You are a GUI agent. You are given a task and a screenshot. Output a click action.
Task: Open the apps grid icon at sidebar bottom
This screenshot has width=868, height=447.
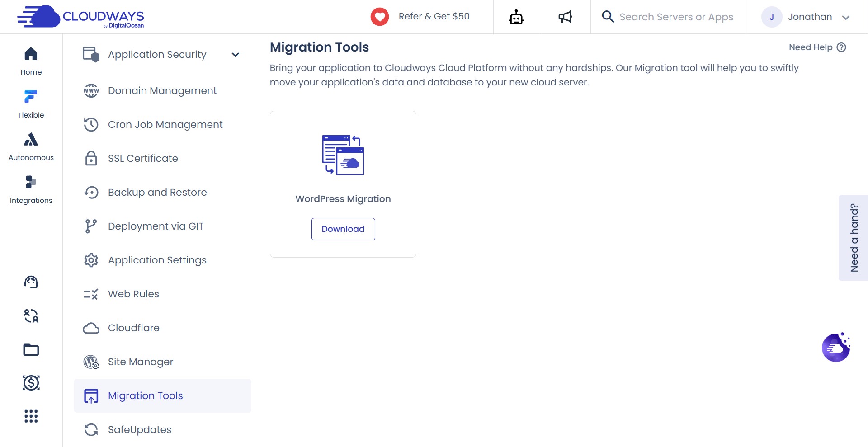(x=30, y=416)
